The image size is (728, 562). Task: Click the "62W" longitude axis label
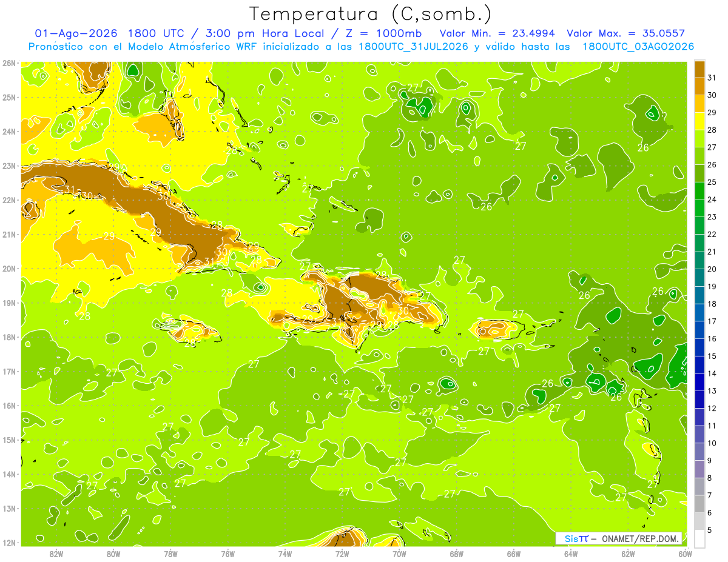(628, 554)
